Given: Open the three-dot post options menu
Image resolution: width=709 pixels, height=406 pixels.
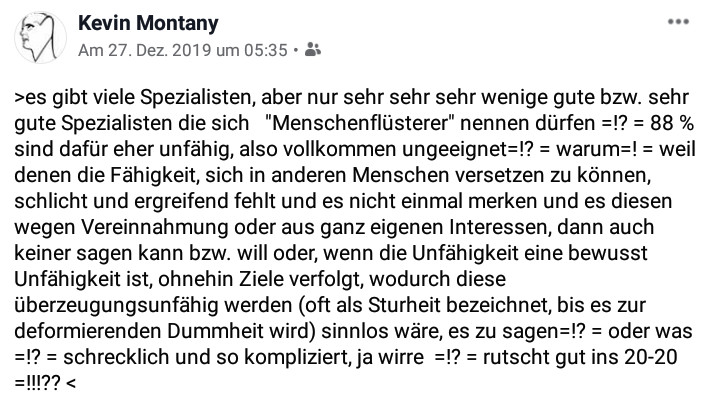Looking at the screenshot, I should (678, 22).
